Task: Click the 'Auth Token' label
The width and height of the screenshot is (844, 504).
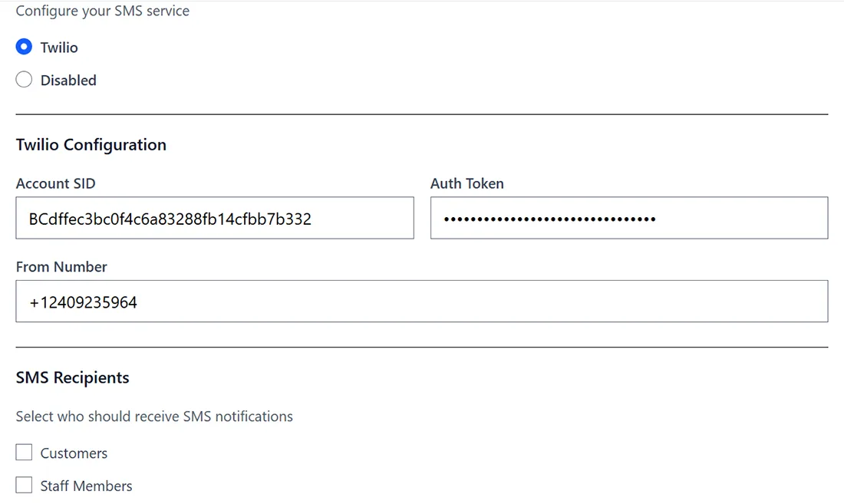Action: pos(467,183)
